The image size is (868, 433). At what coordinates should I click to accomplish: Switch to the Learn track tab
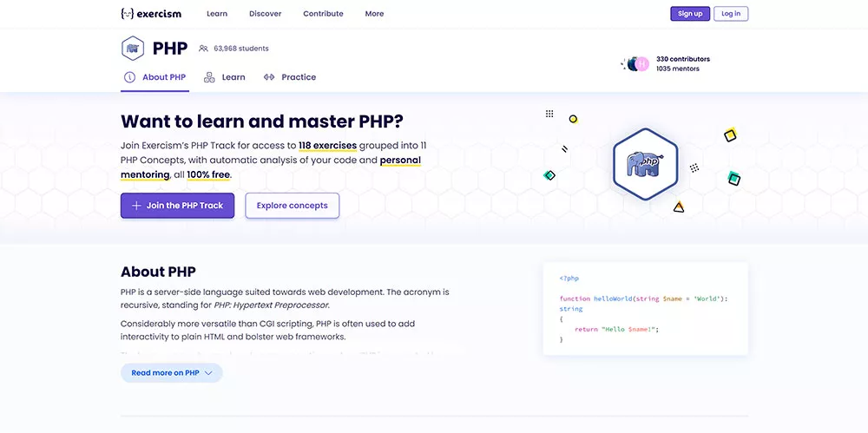pyautogui.click(x=224, y=77)
